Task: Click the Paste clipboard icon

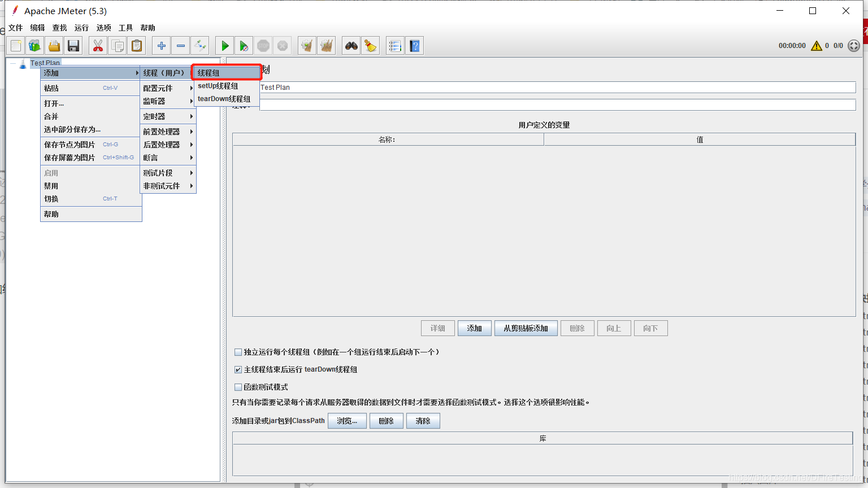Action: click(x=137, y=46)
